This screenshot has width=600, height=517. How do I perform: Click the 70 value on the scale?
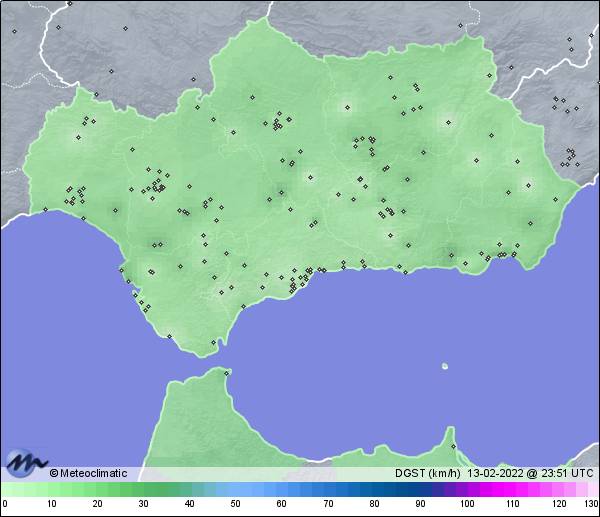(328, 504)
